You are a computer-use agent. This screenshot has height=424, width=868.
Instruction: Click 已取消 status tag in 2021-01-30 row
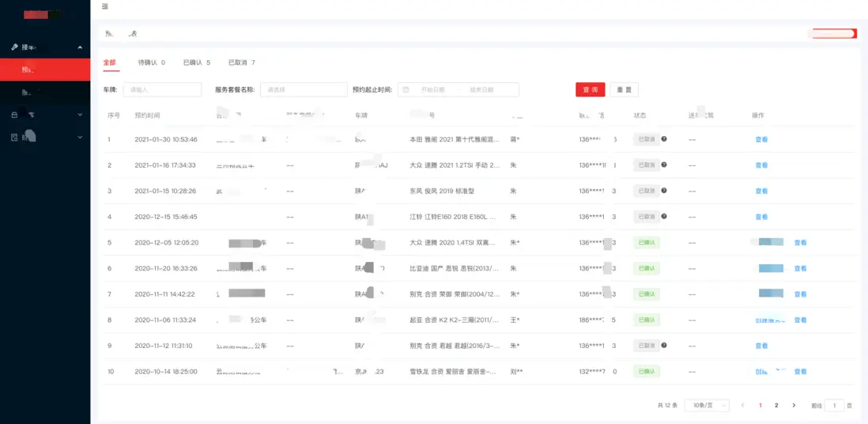(x=647, y=139)
